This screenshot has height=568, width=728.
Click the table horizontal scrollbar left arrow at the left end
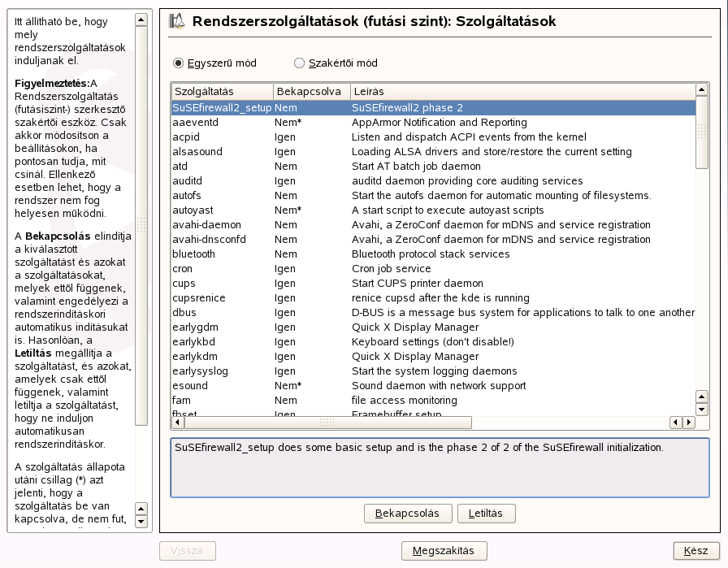click(x=178, y=423)
